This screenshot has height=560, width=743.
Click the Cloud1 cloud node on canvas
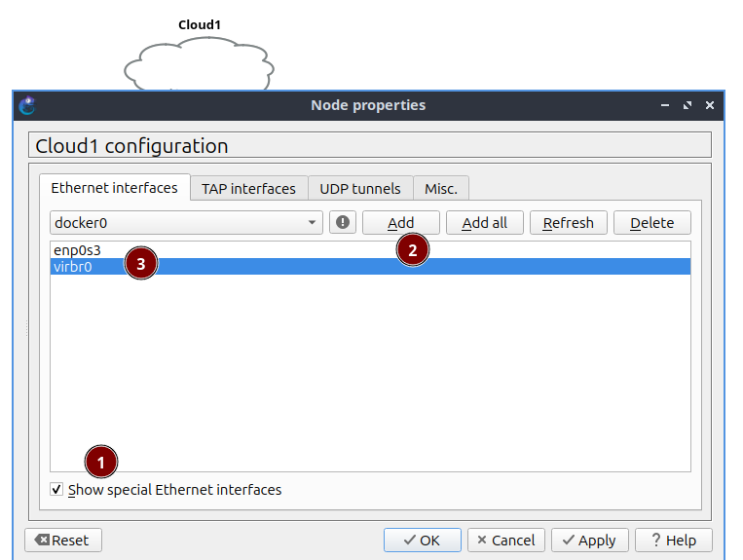199,64
